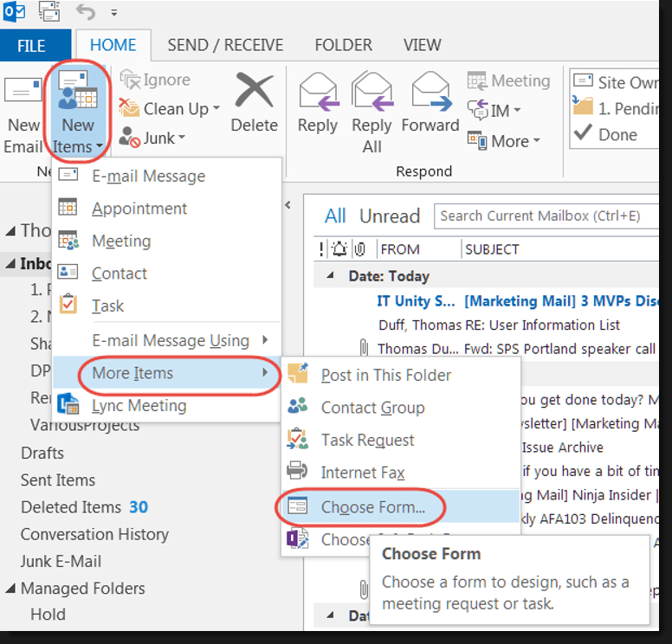Choose E-mail Message from New Items menu

tap(167, 176)
